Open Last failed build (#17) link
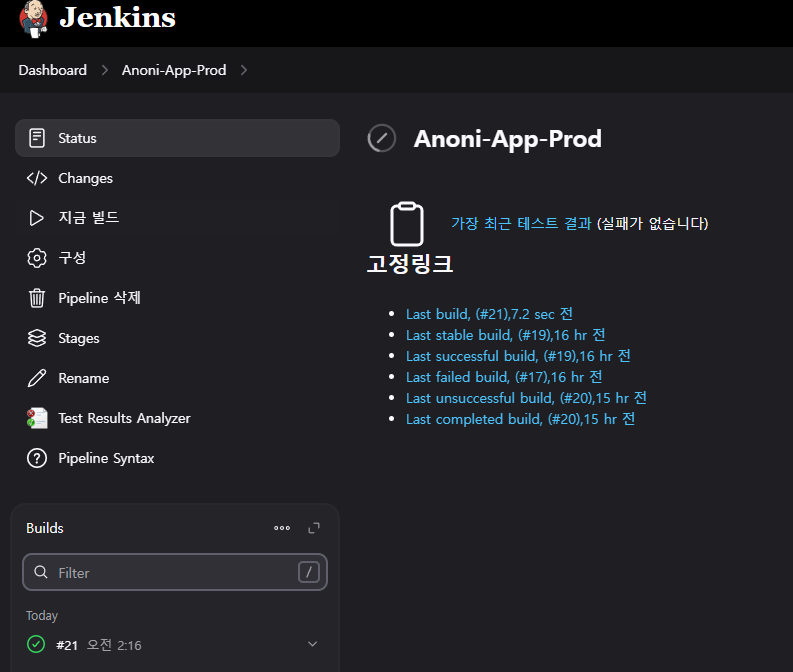The width and height of the screenshot is (793, 672). pos(504,377)
